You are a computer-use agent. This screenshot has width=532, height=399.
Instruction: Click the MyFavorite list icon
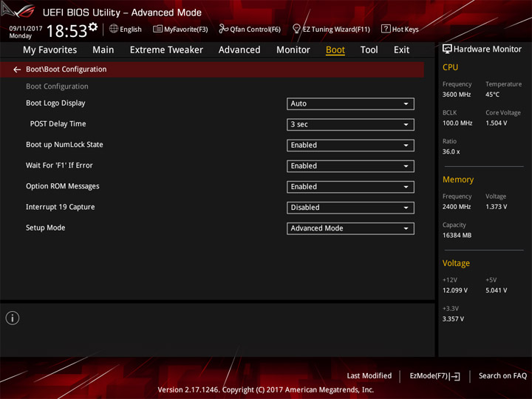(x=157, y=29)
